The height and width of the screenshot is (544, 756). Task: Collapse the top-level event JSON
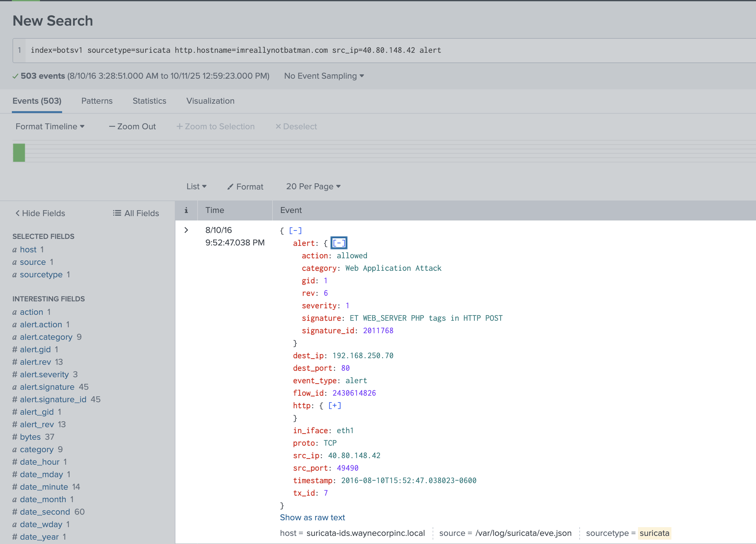point(295,230)
